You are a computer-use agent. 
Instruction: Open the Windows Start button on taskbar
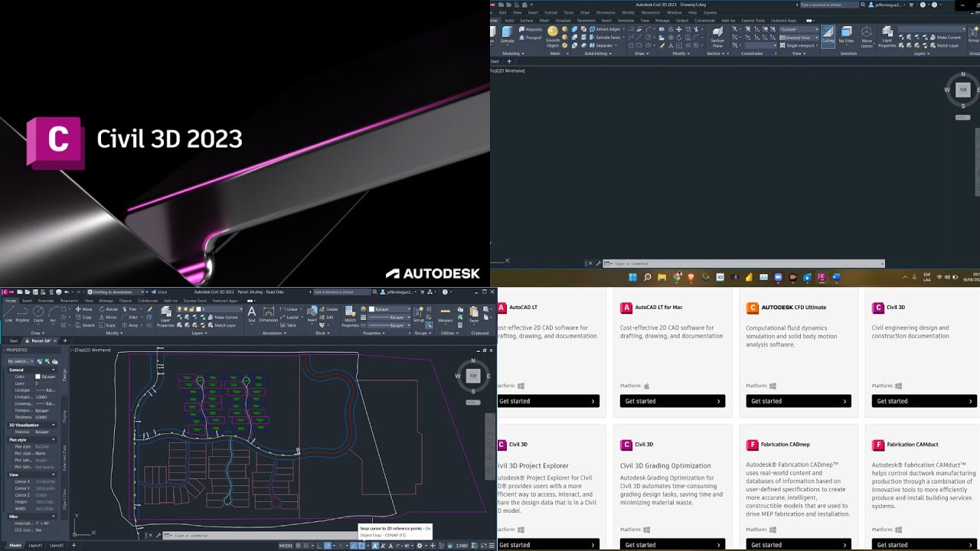632,277
